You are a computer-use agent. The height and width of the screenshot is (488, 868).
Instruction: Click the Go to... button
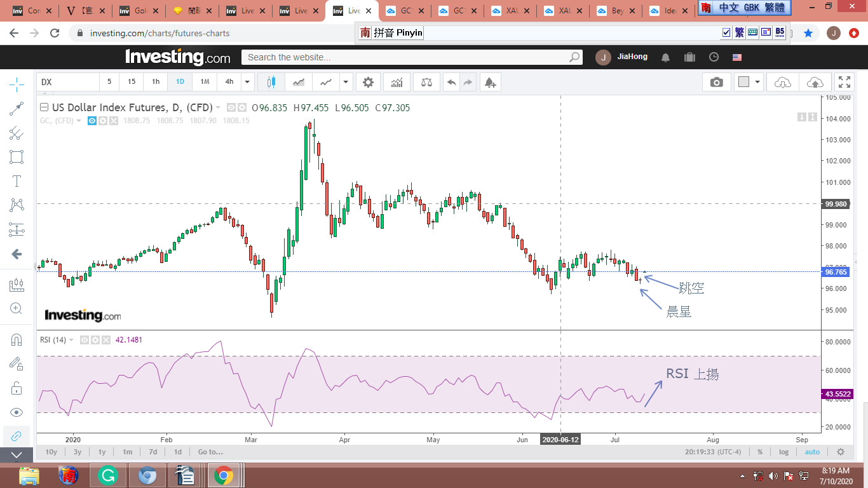coord(210,452)
